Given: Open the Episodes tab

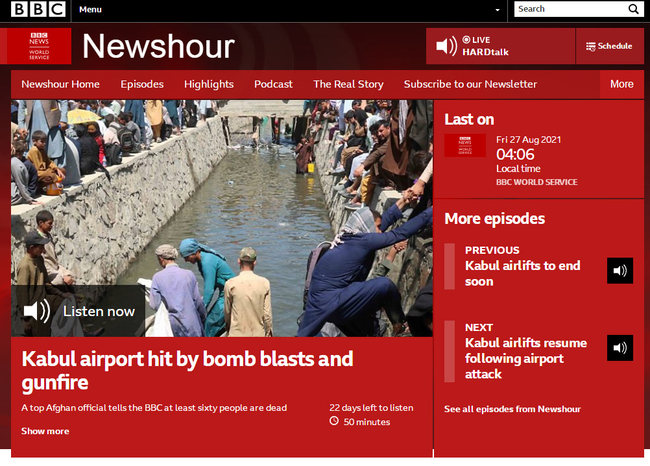Looking at the screenshot, I should pyautogui.click(x=142, y=84).
